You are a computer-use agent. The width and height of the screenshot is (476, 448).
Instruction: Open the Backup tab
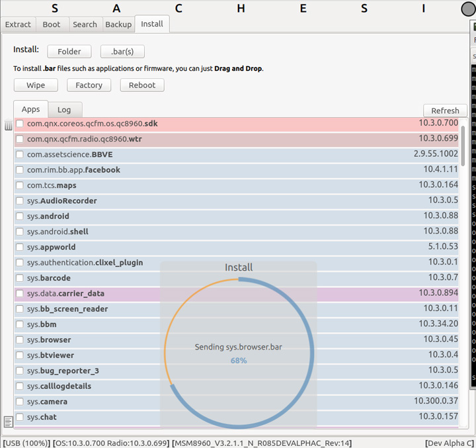118,24
